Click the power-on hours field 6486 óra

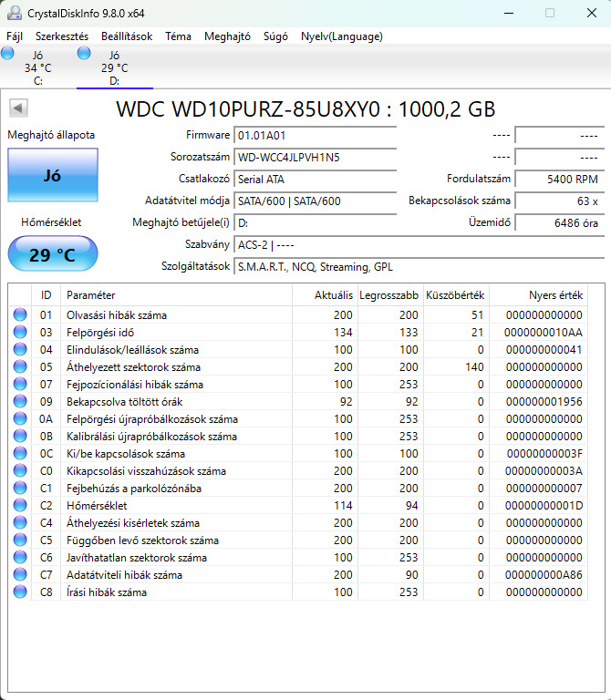pyautogui.click(x=560, y=222)
